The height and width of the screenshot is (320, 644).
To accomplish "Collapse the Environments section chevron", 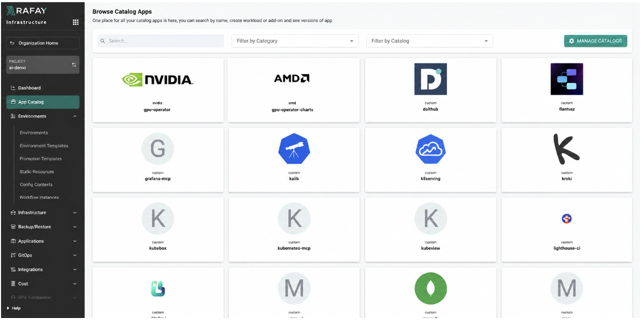I will click(x=75, y=117).
